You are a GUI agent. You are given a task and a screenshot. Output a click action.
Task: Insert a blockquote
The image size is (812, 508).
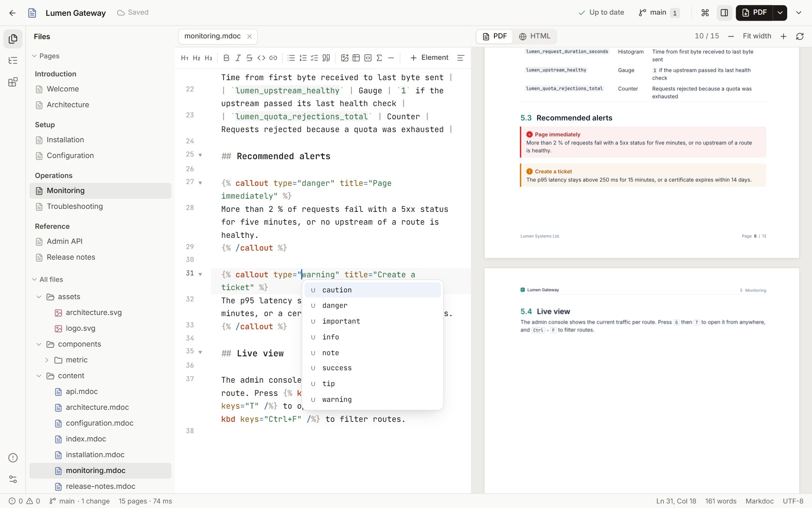click(326, 58)
